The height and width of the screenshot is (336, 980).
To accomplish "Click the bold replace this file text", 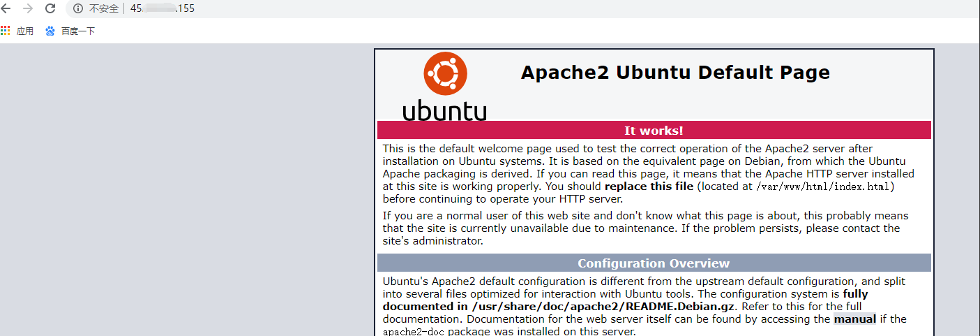I will (649, 187).
